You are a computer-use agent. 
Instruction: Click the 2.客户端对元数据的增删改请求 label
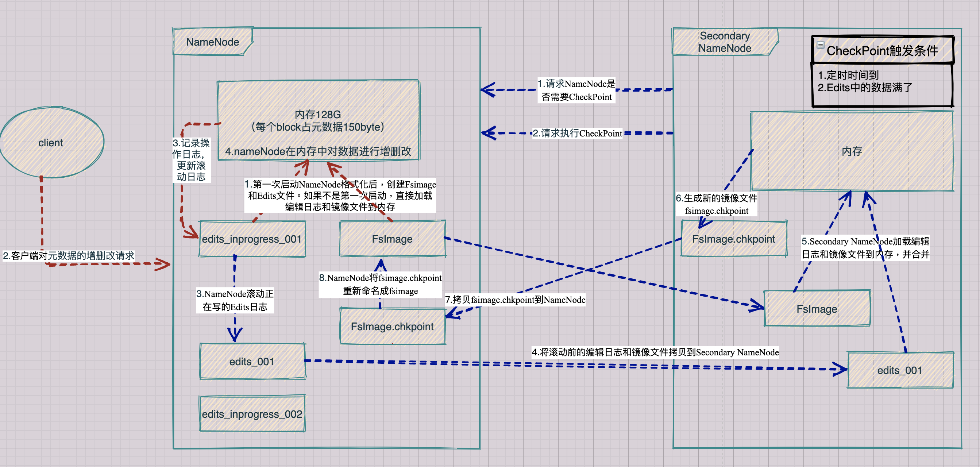coord(69,255)
